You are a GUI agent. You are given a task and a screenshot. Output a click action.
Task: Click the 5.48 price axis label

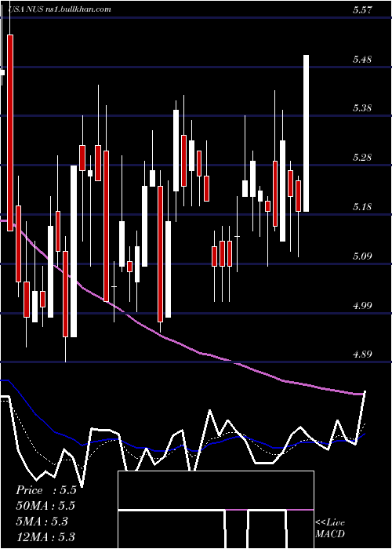[362, 59]
